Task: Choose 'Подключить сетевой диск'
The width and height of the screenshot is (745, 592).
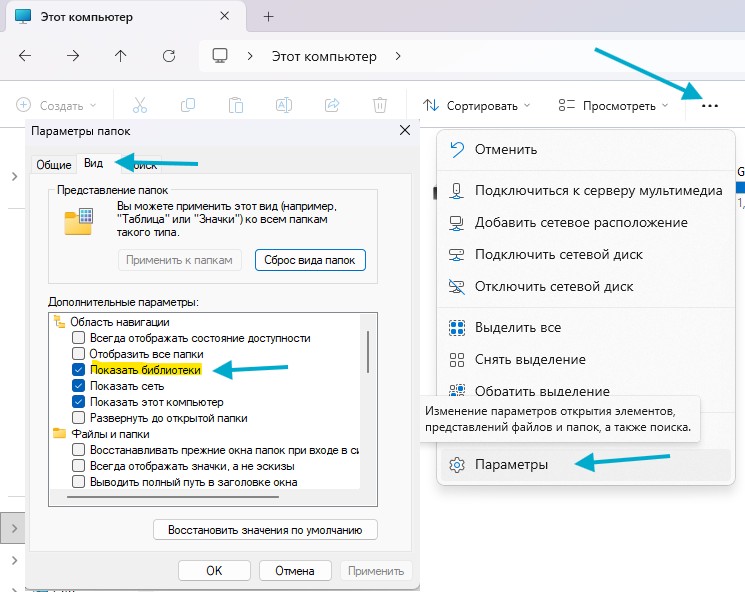Action: coord(585,255)
